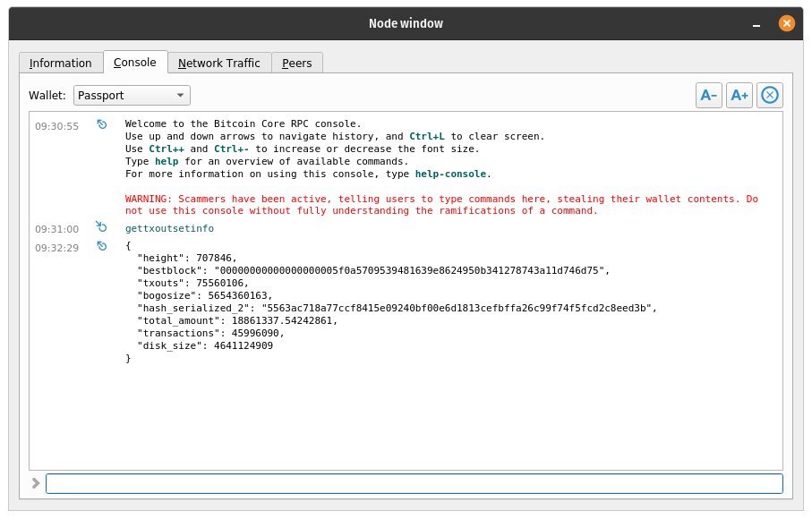Image resolution: width=812 pixels, height=519 pixels.
Task: Minimize the Node window
Action: [x=756, y=24]
